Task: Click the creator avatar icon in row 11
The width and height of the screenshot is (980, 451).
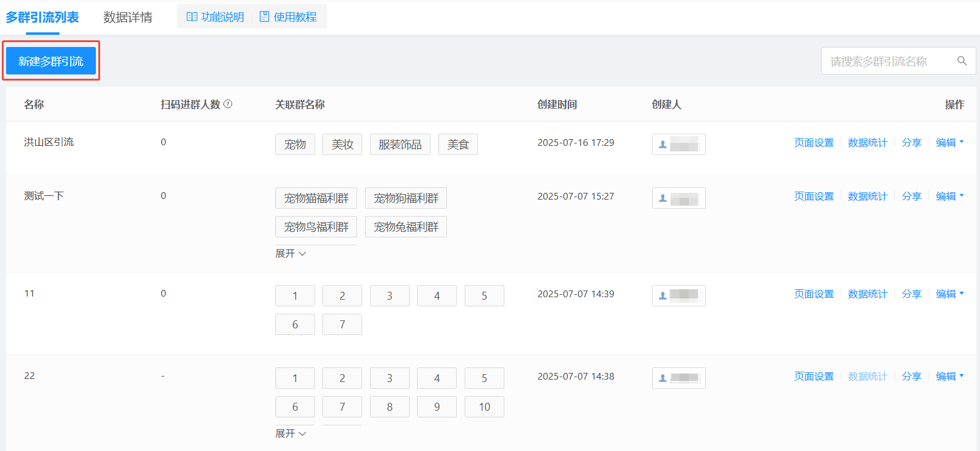Action: pyautogui.click(x=662, y=296)
